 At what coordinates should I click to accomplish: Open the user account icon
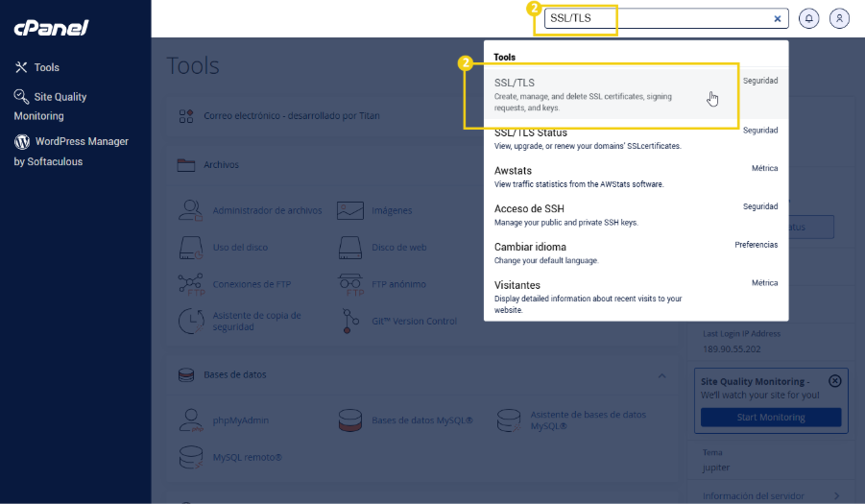(x=840, y=18)
